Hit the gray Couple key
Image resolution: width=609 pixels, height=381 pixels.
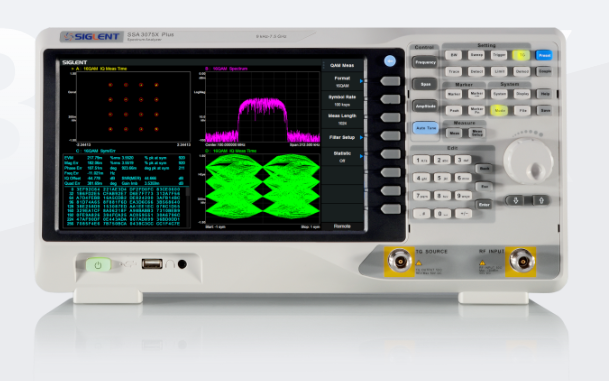tap(545, 71)
